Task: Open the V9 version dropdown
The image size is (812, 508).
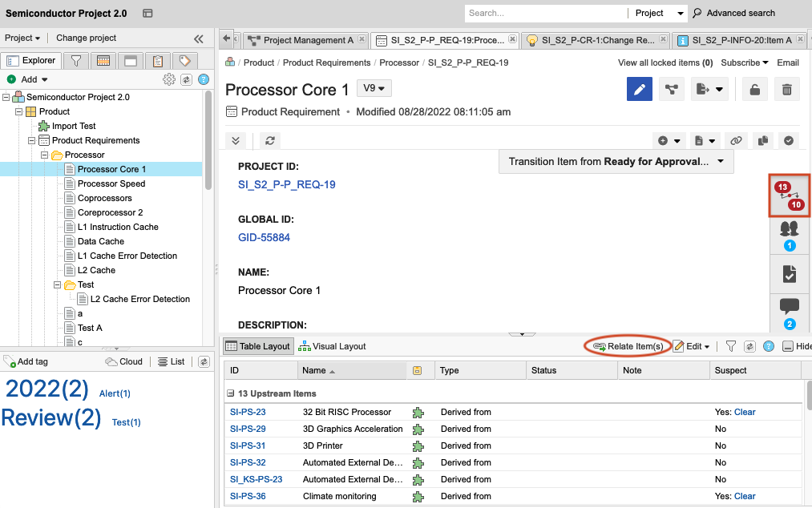Action: (x=374, y=89)
